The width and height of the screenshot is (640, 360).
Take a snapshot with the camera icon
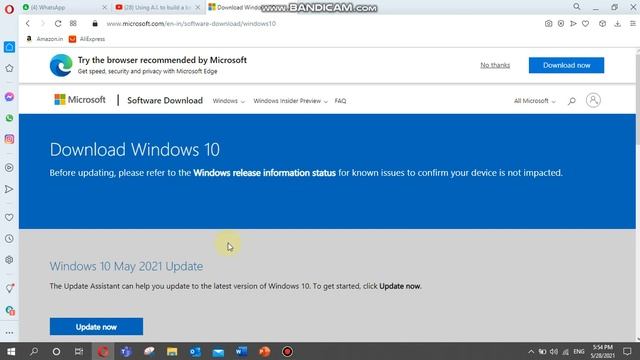pos(549,24)
